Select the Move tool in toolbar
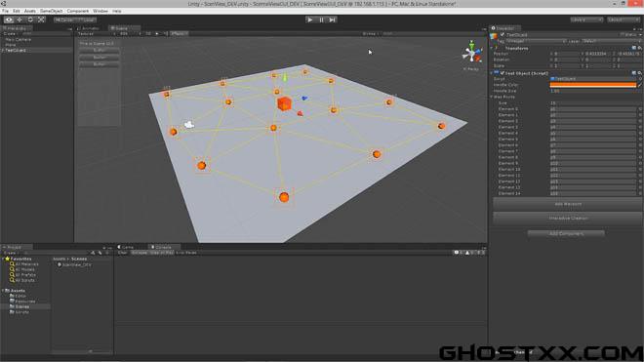This screenshot has width=644, height=362. (x=20, y=20)
